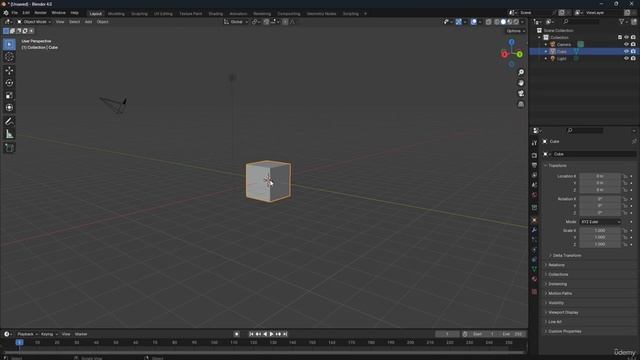Expand the Motion Paths panel
Screen dimensions: 640x360
click(x=560, y=293)
